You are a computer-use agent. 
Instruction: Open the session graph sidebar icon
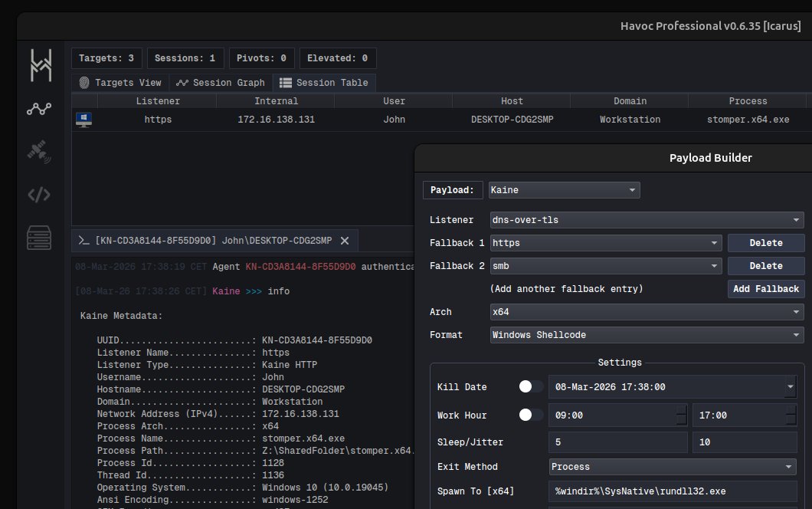tap(39, 109)
